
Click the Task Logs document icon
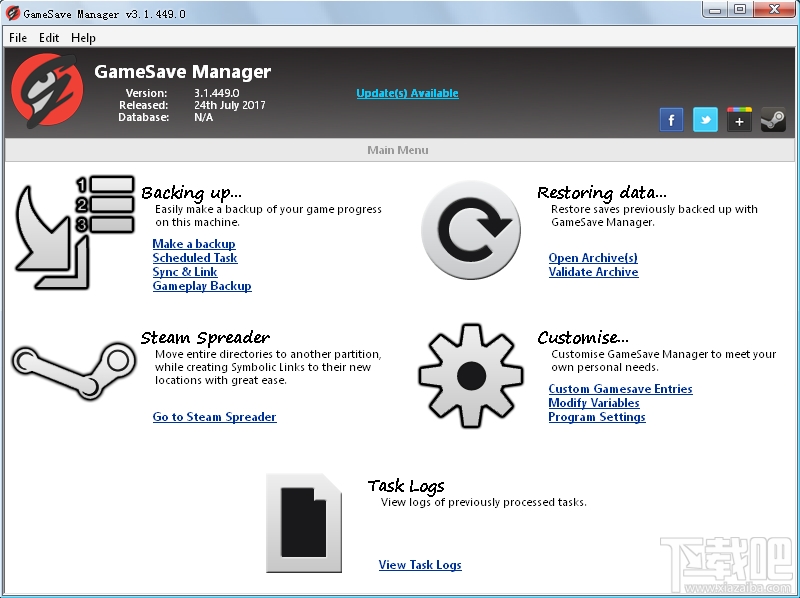pos(304,522)
